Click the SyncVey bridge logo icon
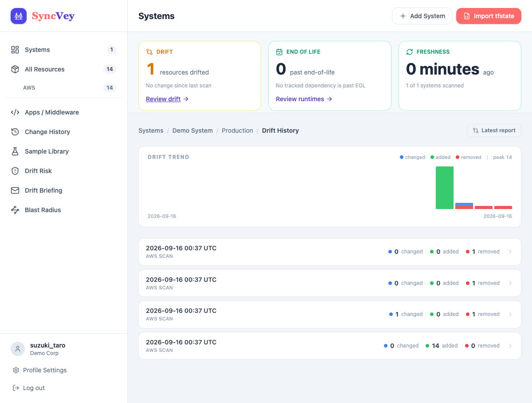Viewport: 532px width, 403px height. (19, 16)
